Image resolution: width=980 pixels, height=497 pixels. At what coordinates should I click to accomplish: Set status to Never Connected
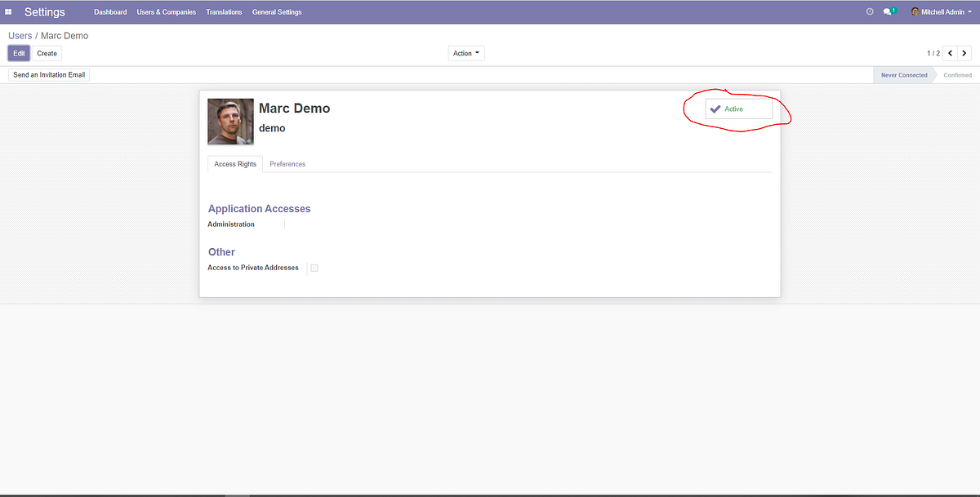902,74
